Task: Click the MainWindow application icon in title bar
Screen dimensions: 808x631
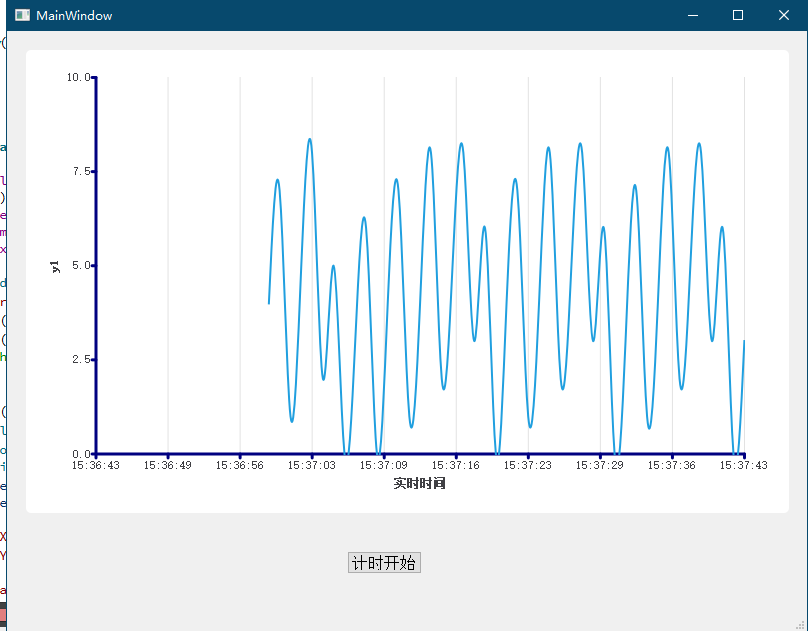Action: pyautogui.click(x=22, y=15)
